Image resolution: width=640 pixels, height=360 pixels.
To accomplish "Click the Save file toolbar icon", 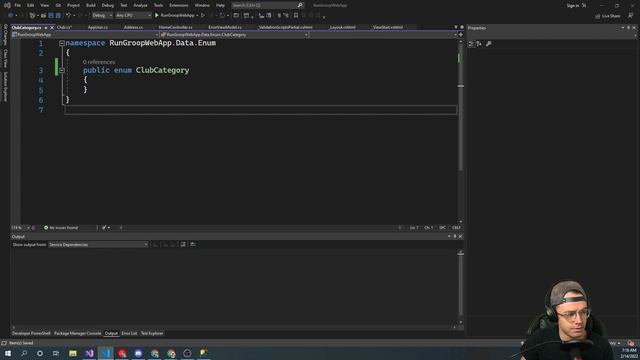I will coord(51,16).
